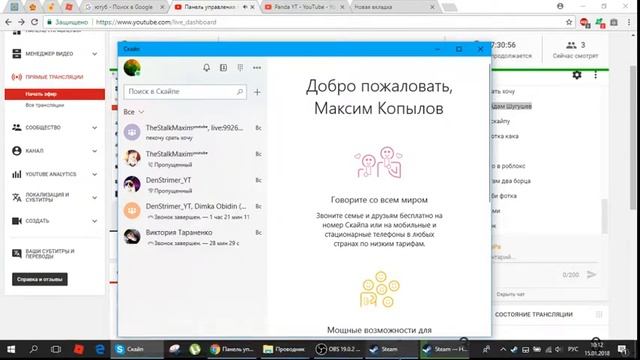
Task: Switch to OBS 19.0.2 taskbar window
Action: coord(338,349)
